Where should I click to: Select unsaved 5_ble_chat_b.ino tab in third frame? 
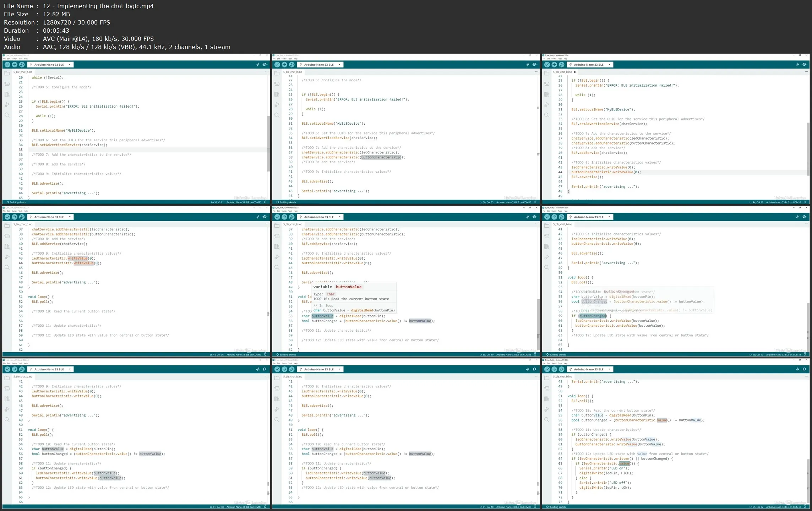564,72
